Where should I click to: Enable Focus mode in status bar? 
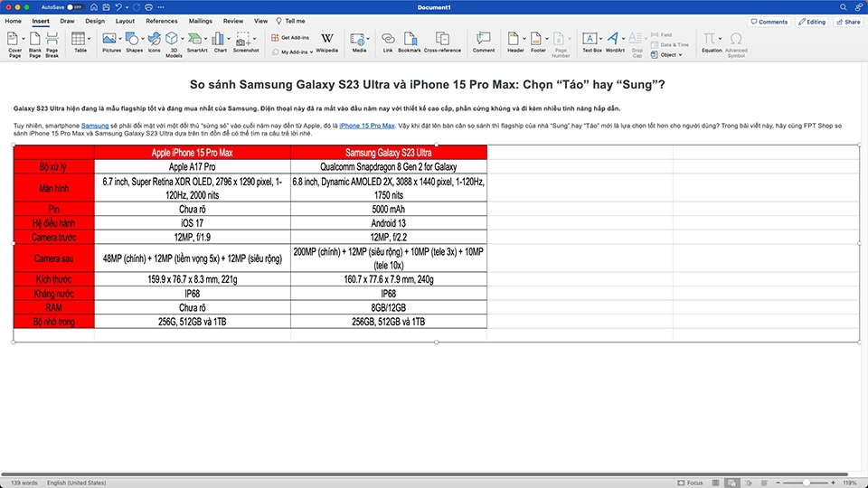click(x=690, y=483)
